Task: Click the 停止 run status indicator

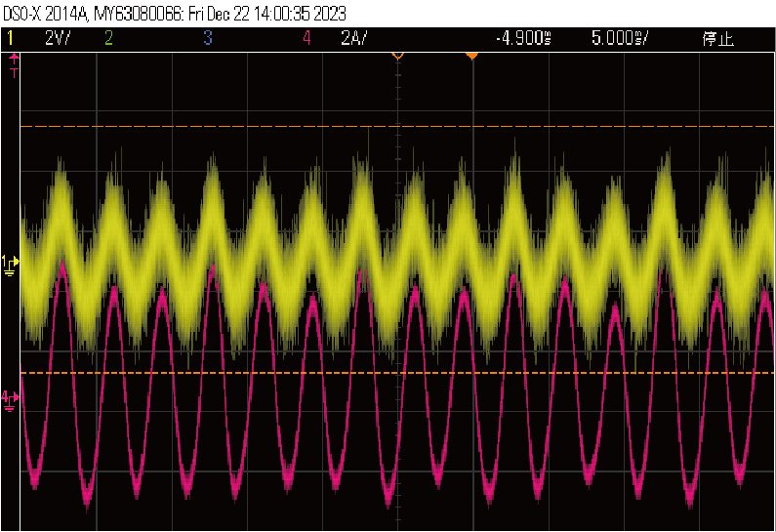Action: pos(716,38)
